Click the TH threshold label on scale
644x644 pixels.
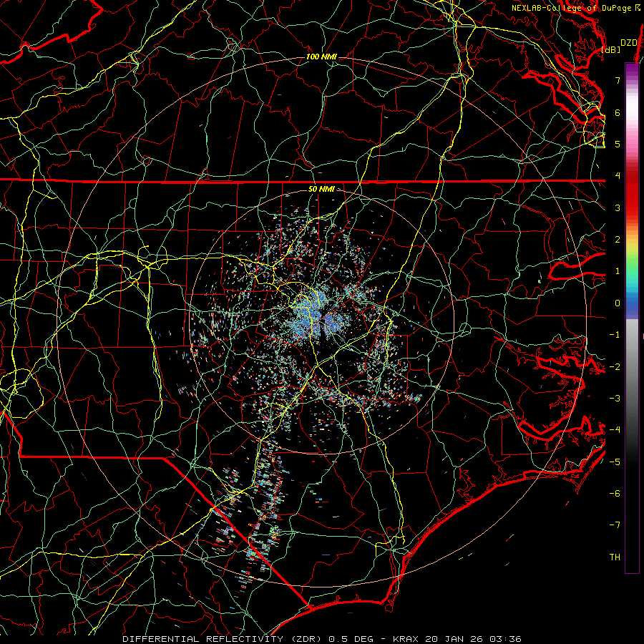click(615, 557)
